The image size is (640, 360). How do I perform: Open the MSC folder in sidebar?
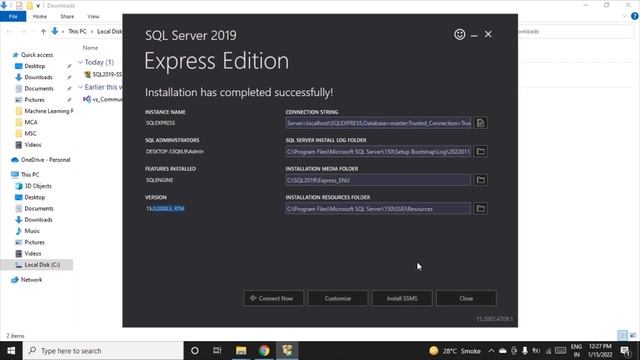click(30, 133)
